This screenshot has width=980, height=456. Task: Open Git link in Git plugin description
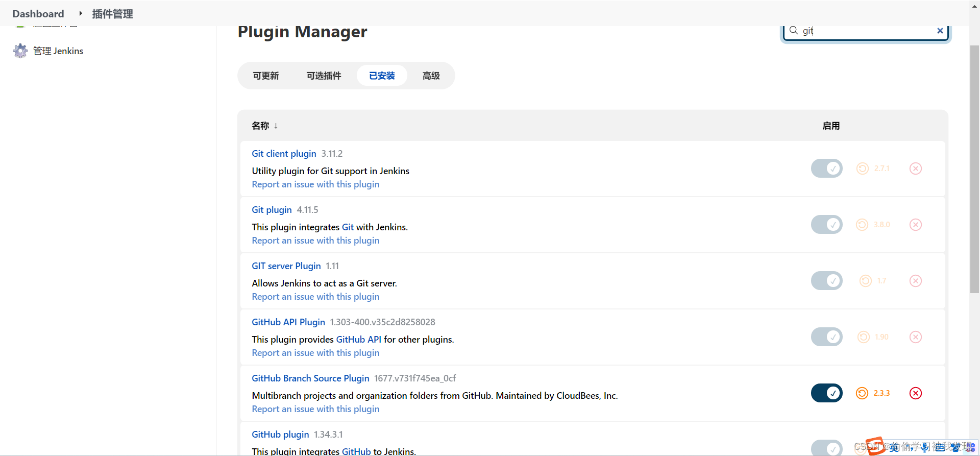[348, 227]
